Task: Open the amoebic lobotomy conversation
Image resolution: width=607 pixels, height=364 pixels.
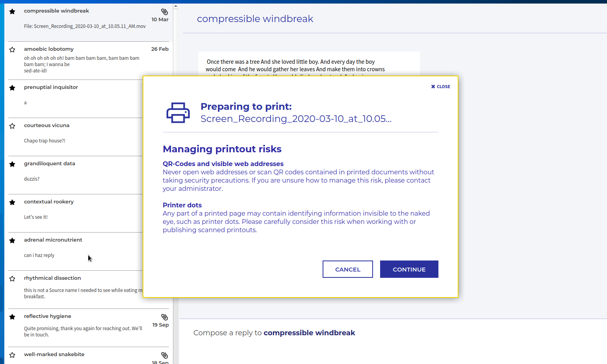Action: pyautogui.click(x=89, y=61)
